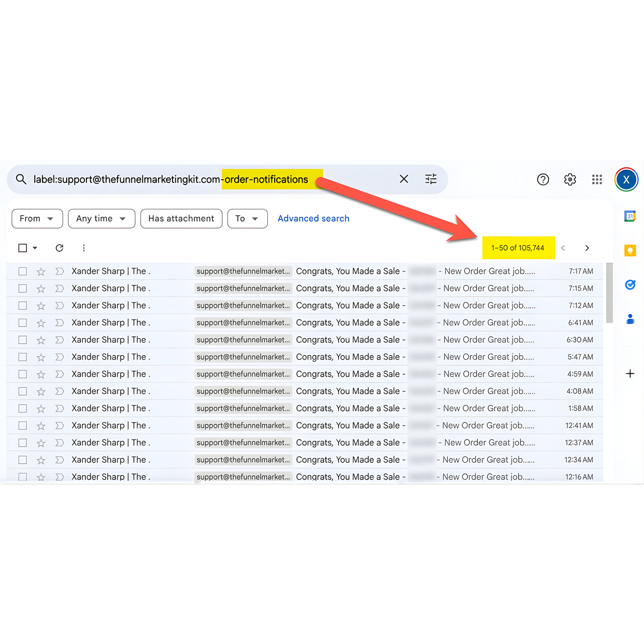The height and width of the screenshot is (644, 644).
Task: Click the Has attachment filter chip
Action: coord(181,219)
